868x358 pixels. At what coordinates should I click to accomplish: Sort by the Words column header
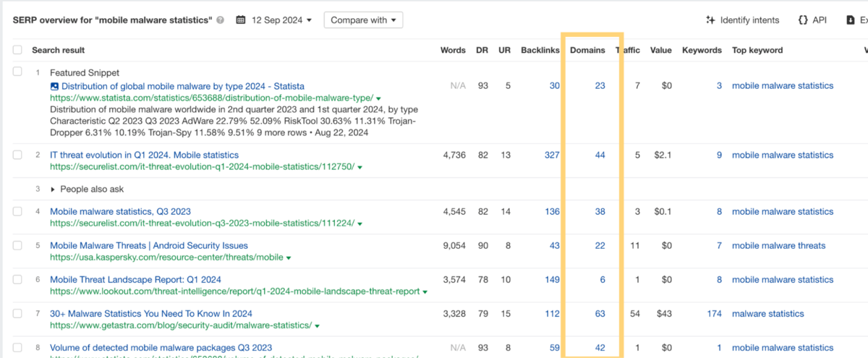[x=453, y=50]
